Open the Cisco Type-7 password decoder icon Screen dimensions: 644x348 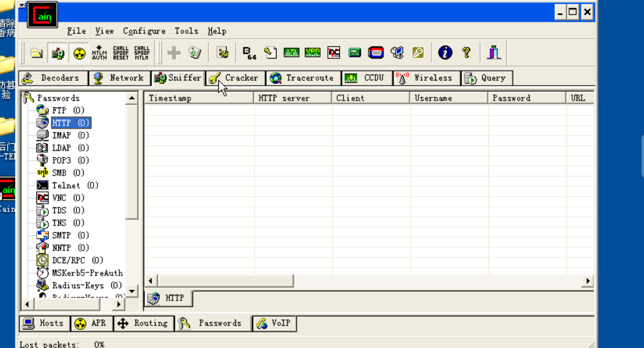tap(291, 52)
